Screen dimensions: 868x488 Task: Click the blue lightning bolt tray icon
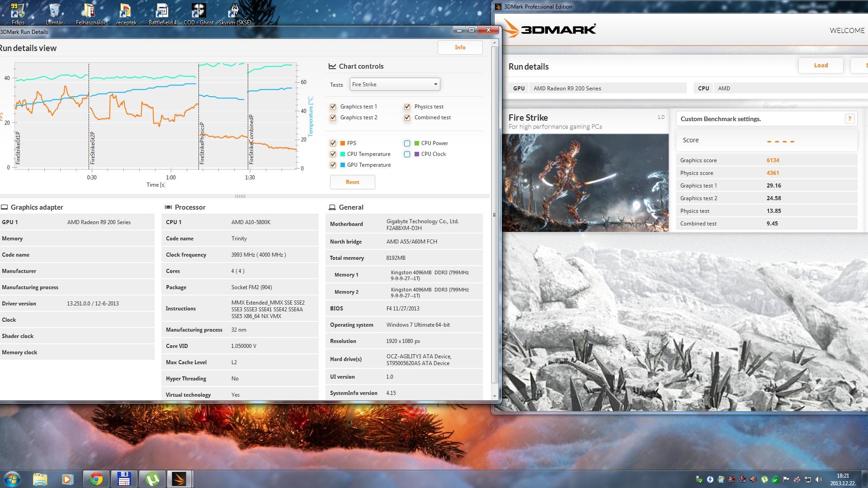click(x=710, y=479)
